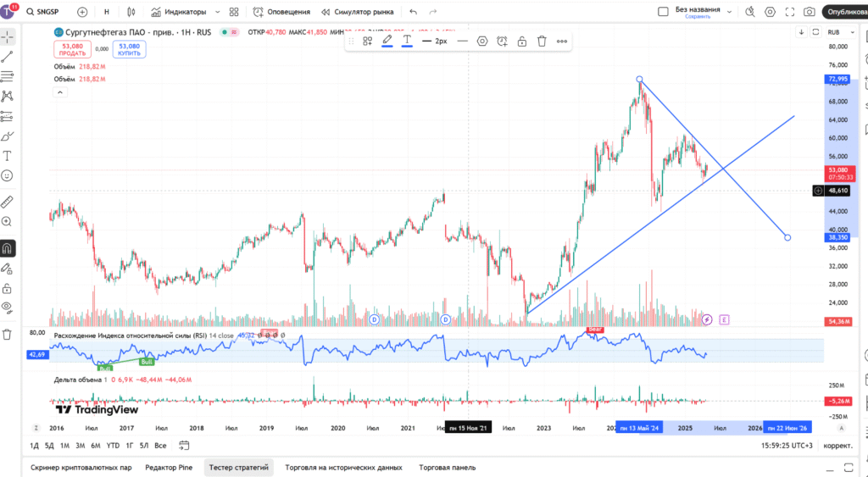Select the 1М time range
The width and height of the screenshot is (868, 477).
pyautogui.click(x=64, y=446)
